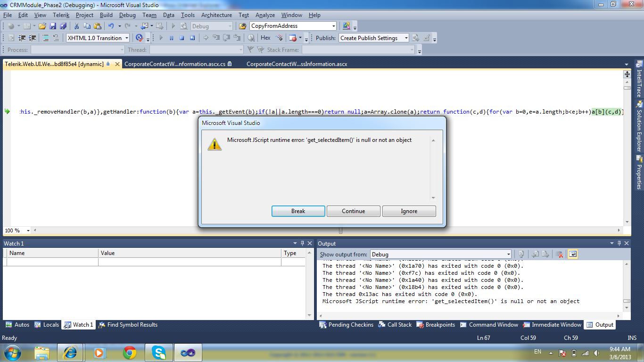Open the Analyze menu
This screenshot has width=644, height=362.
(x=265, y=15)
